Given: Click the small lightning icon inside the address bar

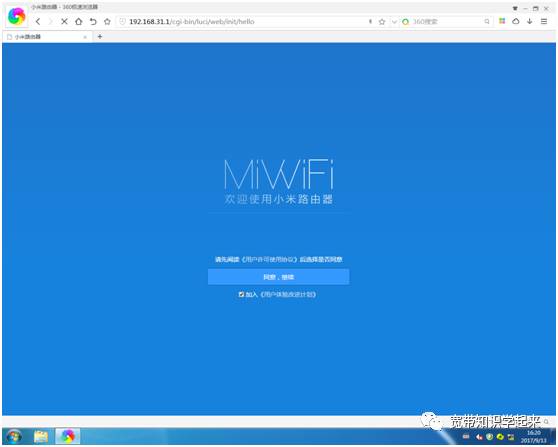Looking at the screenshot, I should tap(370, 22).
